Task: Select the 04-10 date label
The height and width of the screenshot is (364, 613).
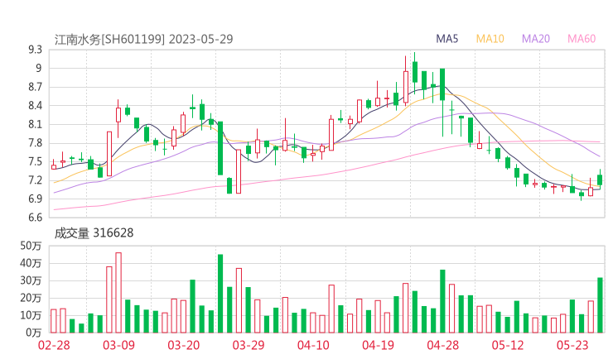Action: pyautogui.click(x=313, y=345)
